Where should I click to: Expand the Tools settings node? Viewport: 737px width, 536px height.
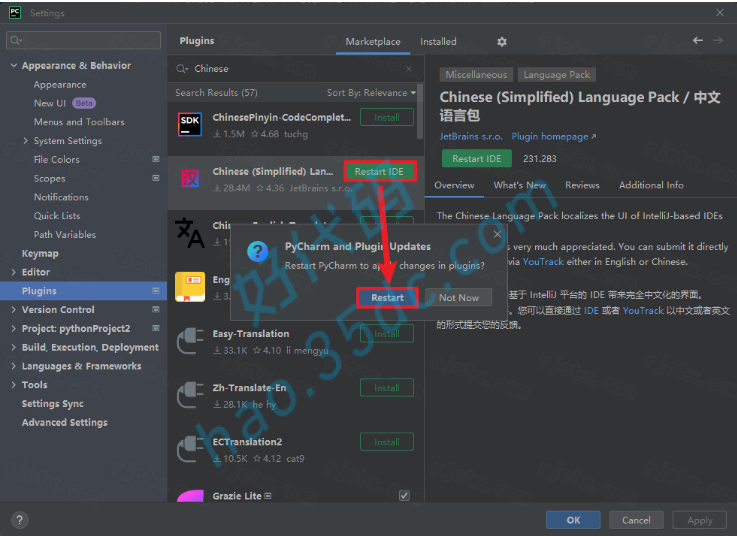(x=13, y=385)
